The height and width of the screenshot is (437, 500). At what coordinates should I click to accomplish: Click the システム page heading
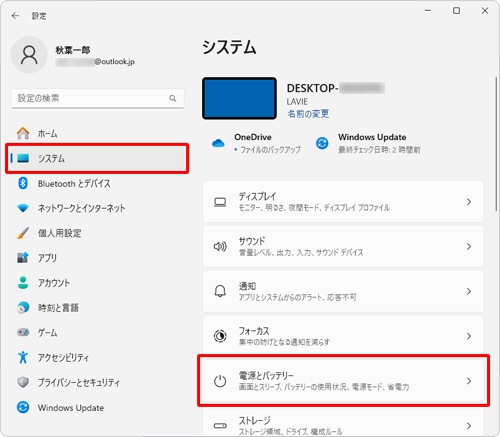229,47
